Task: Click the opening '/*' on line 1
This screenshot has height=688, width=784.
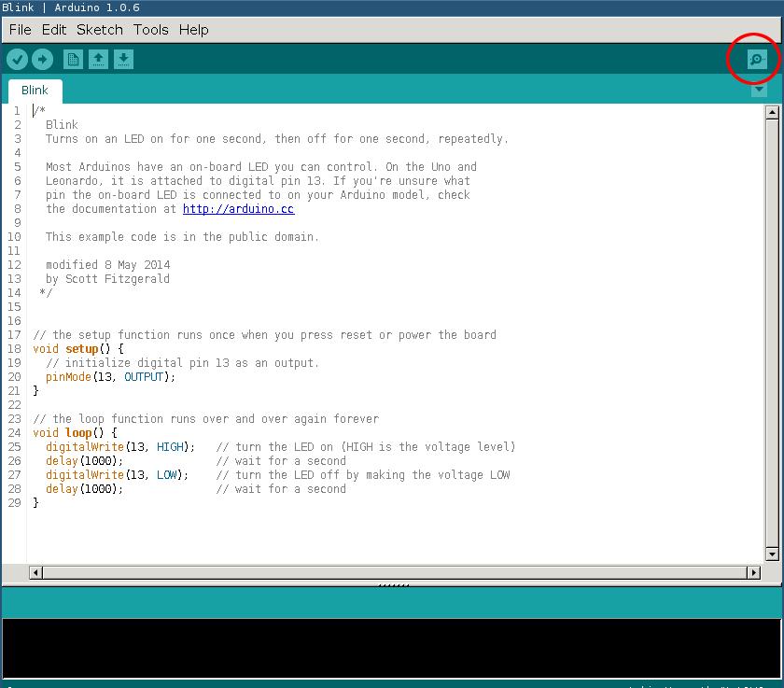Action: click(39, 110)
